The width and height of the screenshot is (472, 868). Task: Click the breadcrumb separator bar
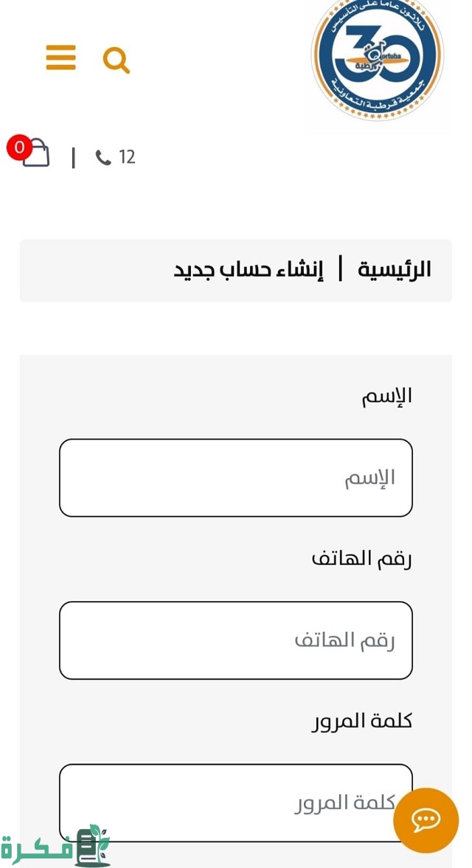point(341,268)
